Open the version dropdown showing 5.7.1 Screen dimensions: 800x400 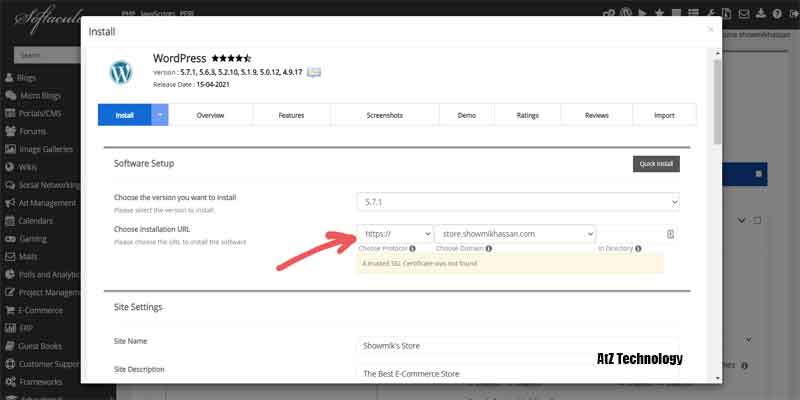(518, 202)
